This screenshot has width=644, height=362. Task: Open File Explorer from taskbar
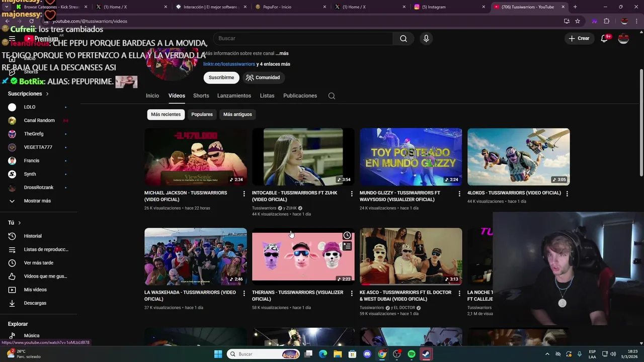click(x=338, y=354)
